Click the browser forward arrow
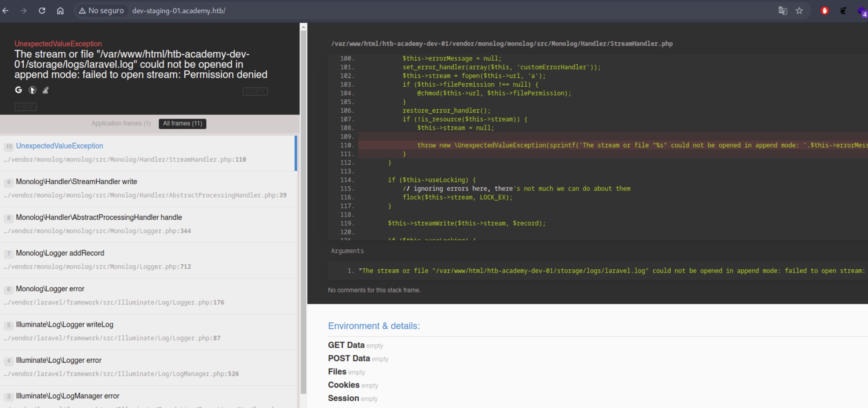Viewport: 868px width, 408px height. tap(23, 11)
